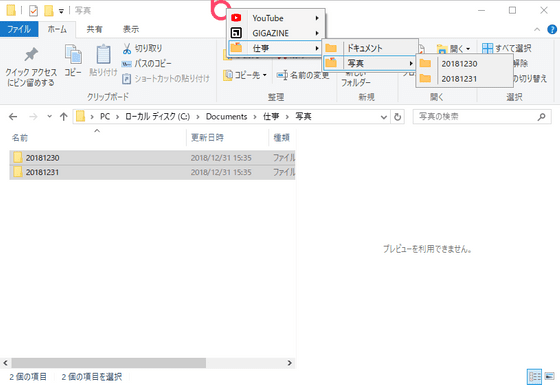Open the コピー先 dropdown

click(x=245, y=75)
